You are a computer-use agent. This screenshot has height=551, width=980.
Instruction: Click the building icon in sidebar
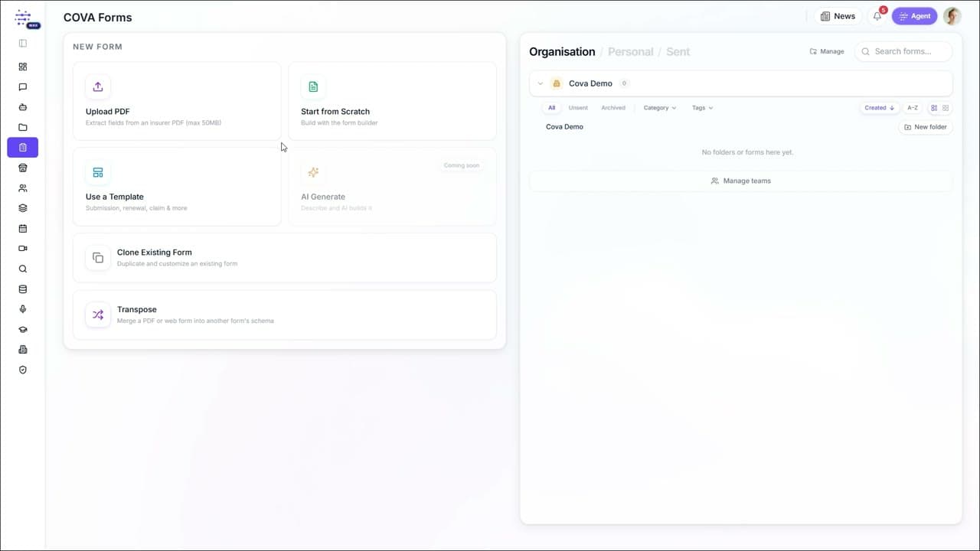click(23, 350)
